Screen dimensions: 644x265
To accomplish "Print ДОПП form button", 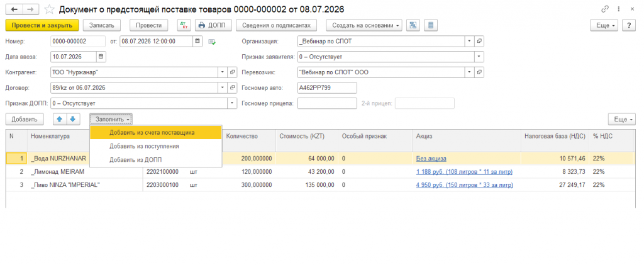I will (214, 25).
